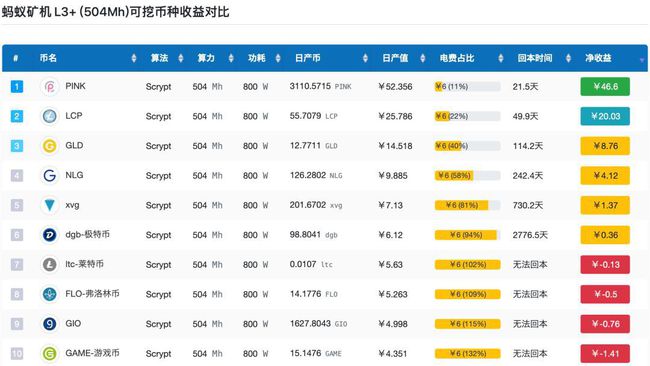Image resolution: width=650 pixels, height=366 pixels.
Task: Sort table by 算力 column arrows
Action: pyautogui.click(x=231, y=58)
